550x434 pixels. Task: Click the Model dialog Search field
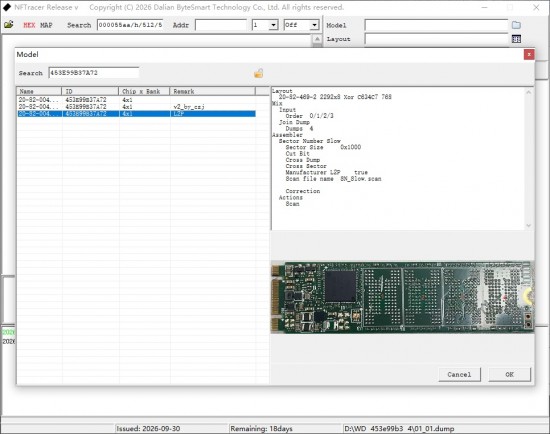pyautogui.click(x=94, y=73)
